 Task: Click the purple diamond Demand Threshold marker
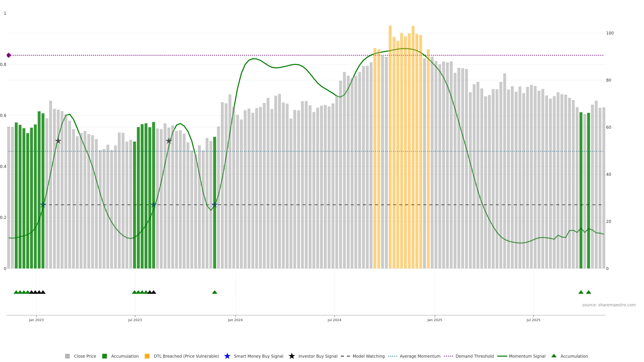click(x=9, y=55)
